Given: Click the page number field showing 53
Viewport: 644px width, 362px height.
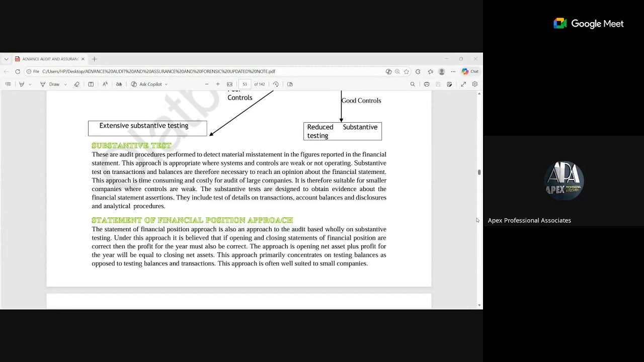Looking at the screenshot, I should click(x=245, y=84).
